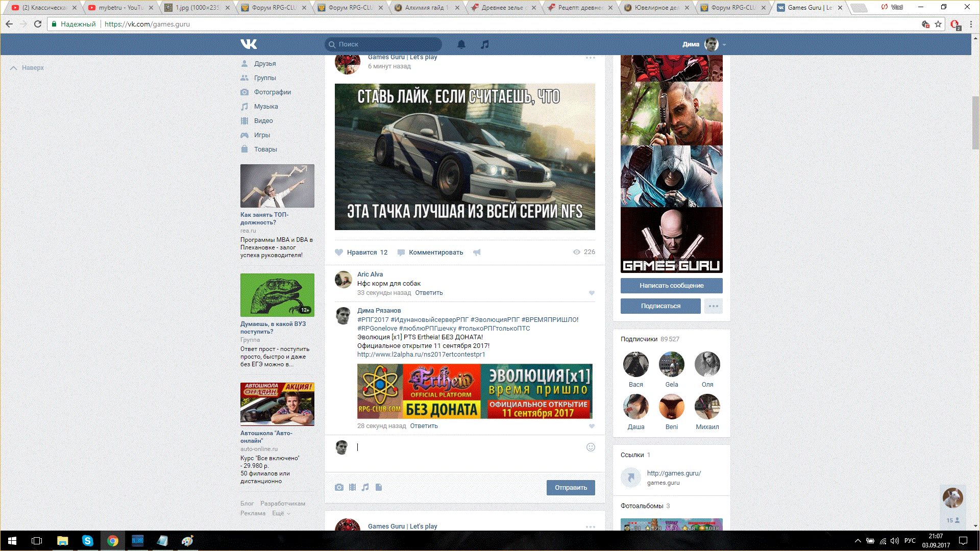Image resolution: width=980 pixels, height=551 pixels.
Task: Click the page vertical scrollbar thumb
Action: coord(975,122)
